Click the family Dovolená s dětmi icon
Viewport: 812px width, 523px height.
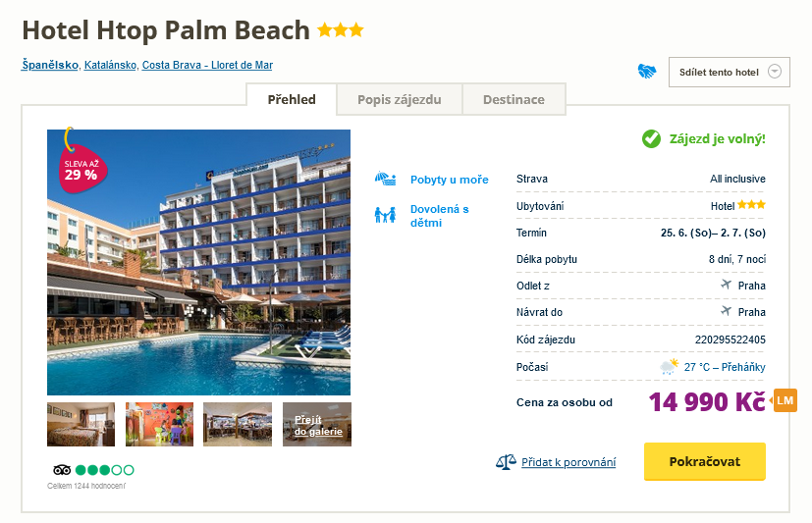click(385, 215)
